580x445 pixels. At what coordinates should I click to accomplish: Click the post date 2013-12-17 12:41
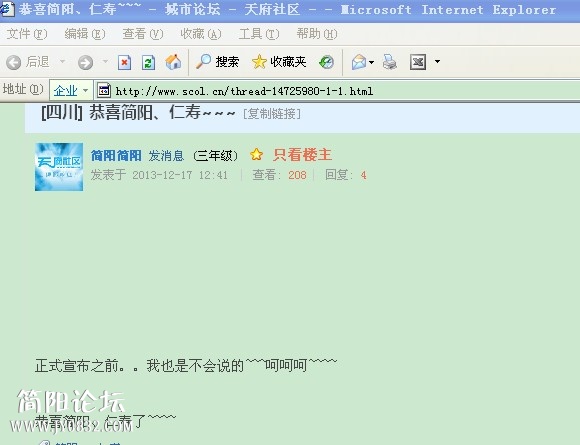click(180, 175)
